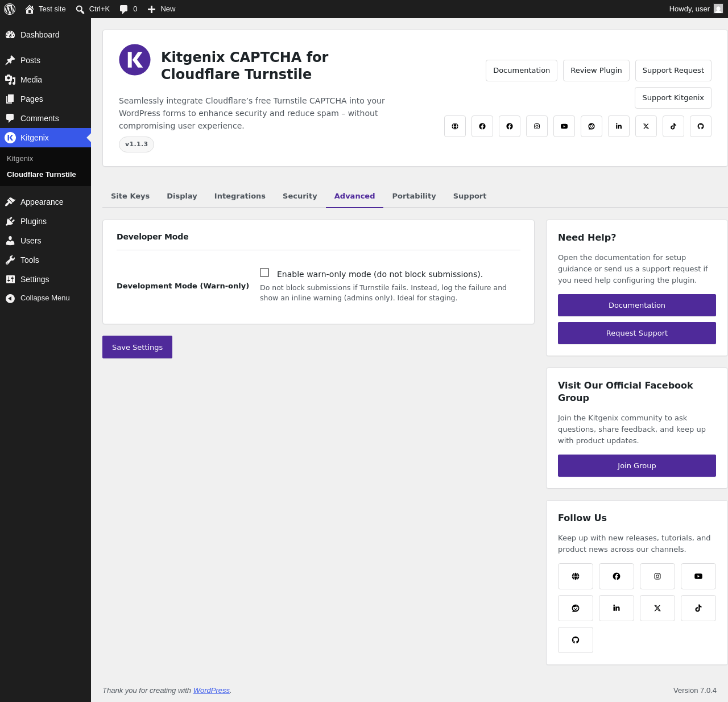
Task: Open the Ctrl+K search magnifier icon
Action: point(80,9)
